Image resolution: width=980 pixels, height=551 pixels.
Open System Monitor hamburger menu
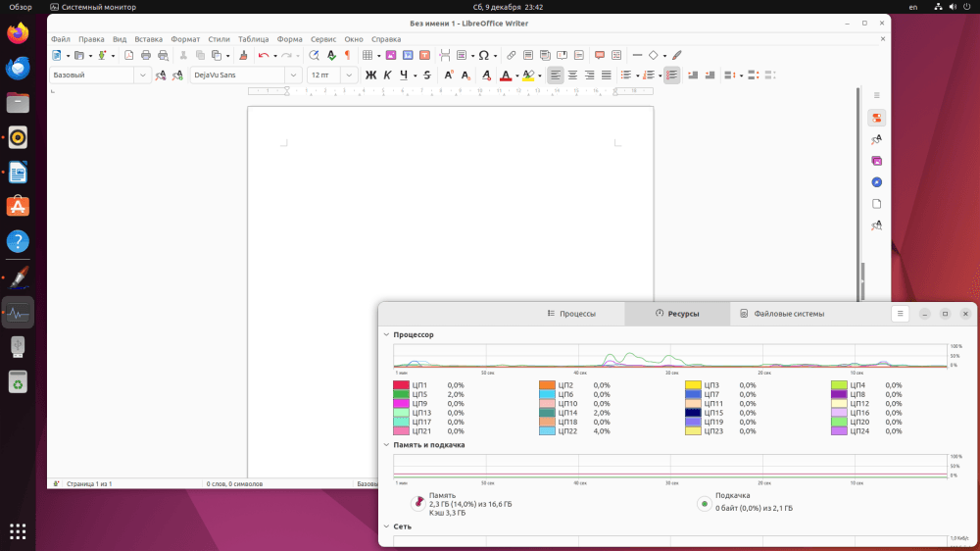pos(900,314)
